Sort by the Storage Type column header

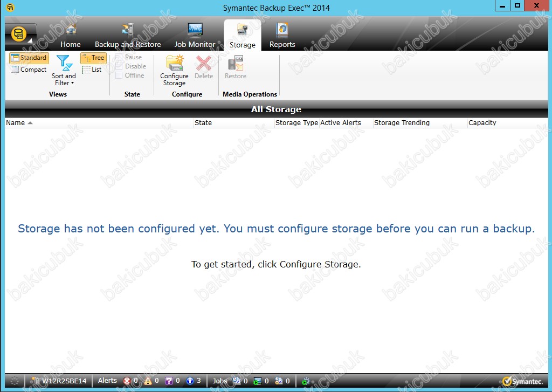(x=297, y=122)
